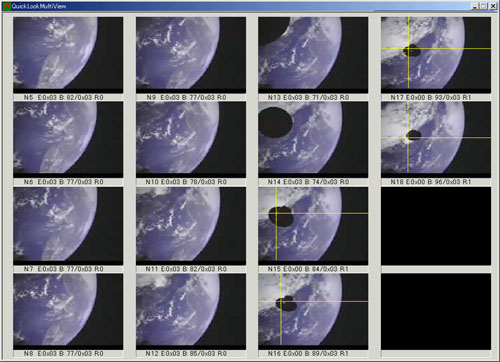Open the N11 image thumbnail
Screen dimensions: 500x362
pyautogui.click(x=191, y=226)
